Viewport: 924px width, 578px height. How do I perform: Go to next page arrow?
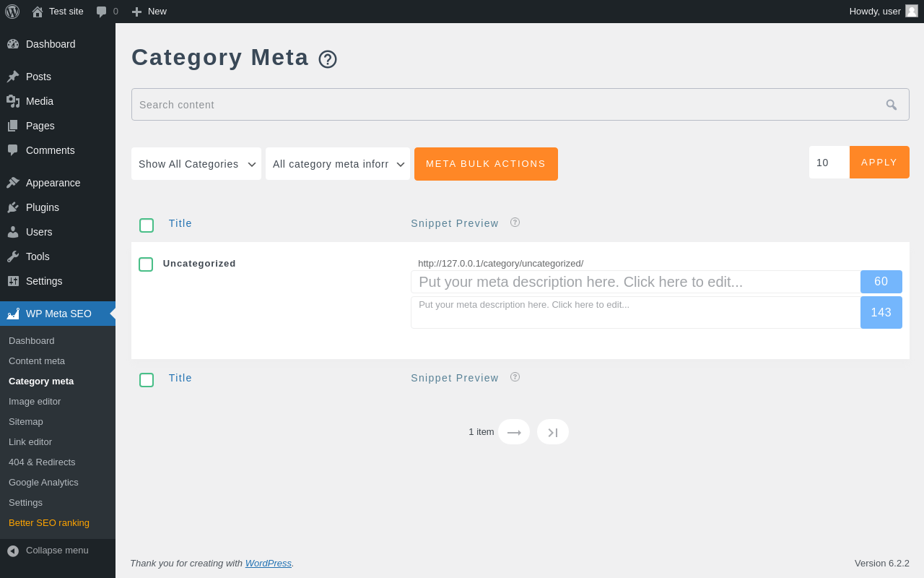tap(514, 432)
